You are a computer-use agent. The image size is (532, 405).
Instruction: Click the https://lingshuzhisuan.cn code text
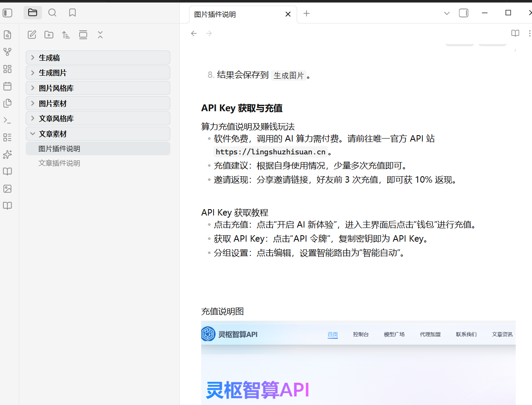point(271,152)
